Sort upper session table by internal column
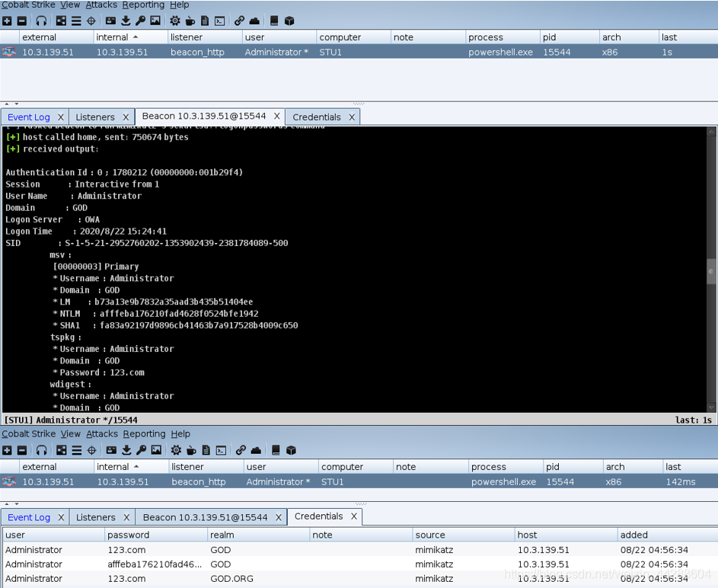The width and height of the screenshot is (718, 588). (130, 37)
